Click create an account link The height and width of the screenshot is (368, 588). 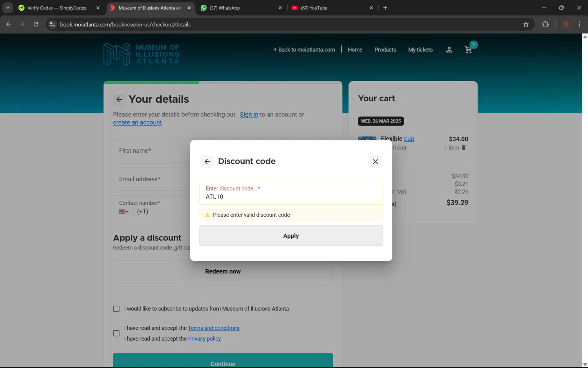tap(137, 122)
